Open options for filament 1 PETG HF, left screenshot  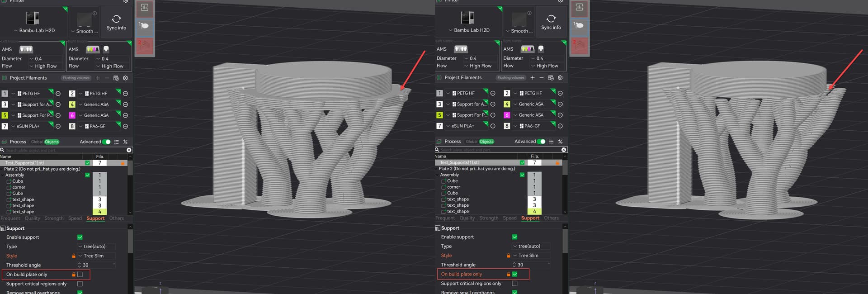(58, 93)
